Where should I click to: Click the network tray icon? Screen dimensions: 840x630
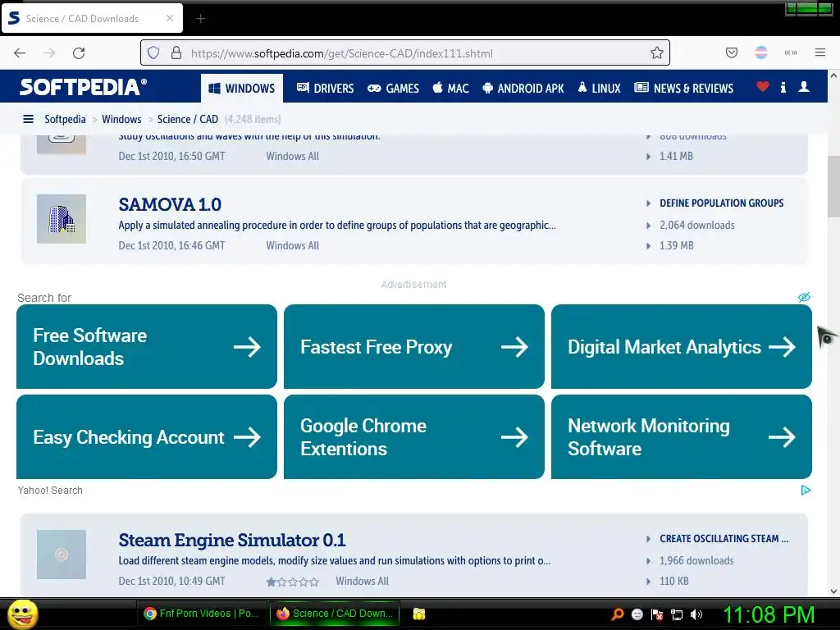click(x=677, y=614)
